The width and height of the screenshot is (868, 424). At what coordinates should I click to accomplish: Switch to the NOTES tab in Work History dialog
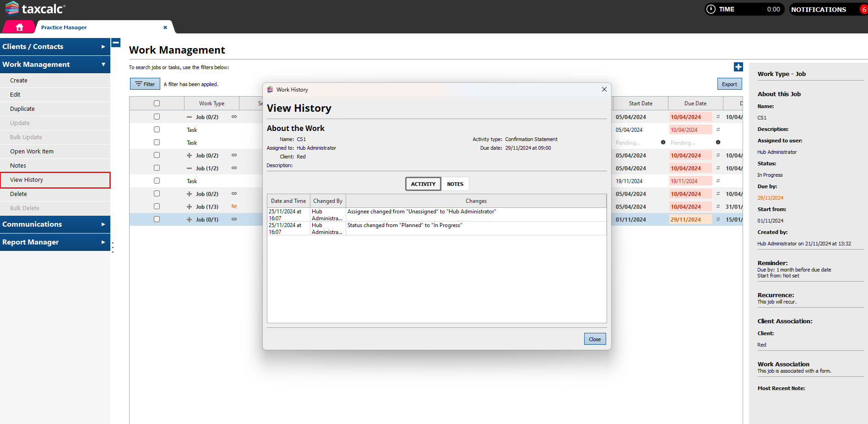[455, 184]
